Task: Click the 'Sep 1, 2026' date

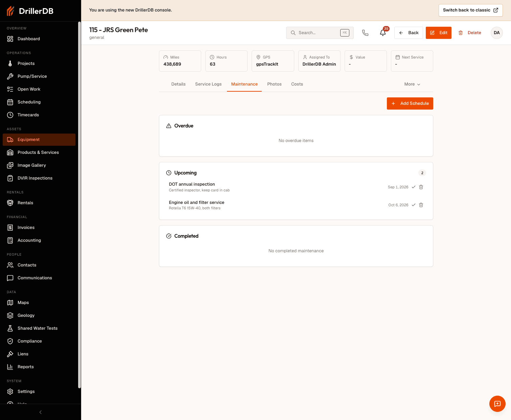Action: [398, 187]
